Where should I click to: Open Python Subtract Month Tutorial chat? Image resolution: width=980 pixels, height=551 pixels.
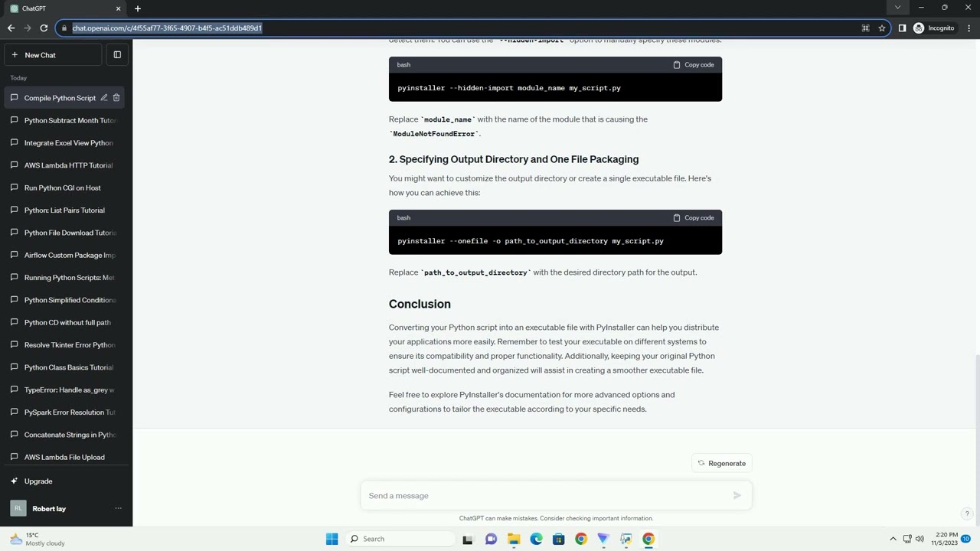click(66, 120)
